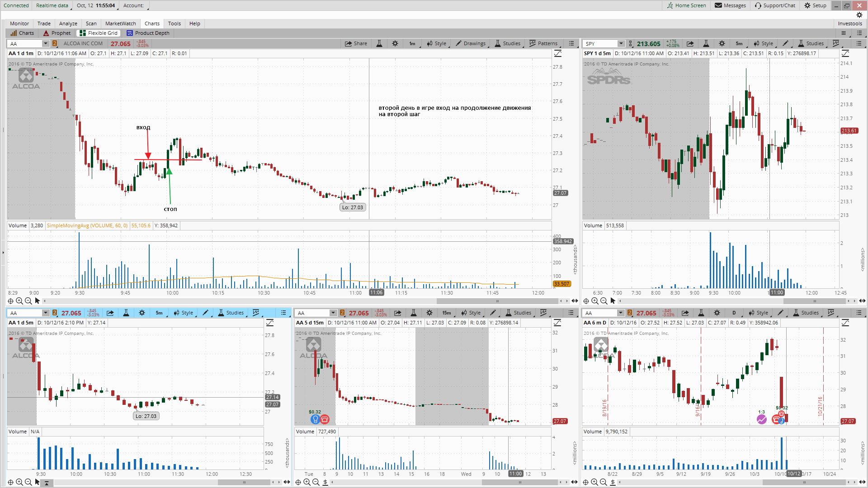Open chart settings gear on AA 1m chart
The image size is (868, 488).
click(395, 43)
